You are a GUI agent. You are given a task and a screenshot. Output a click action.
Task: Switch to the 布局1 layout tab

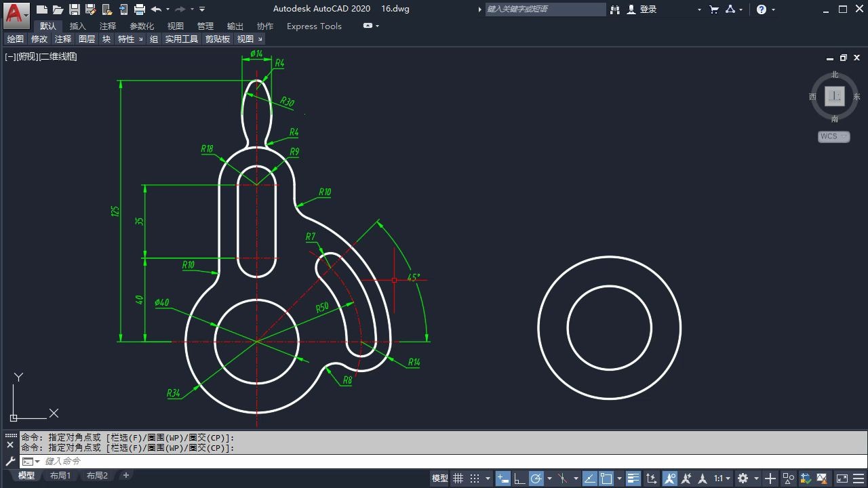pyautogui.click(x=60, y=475)
